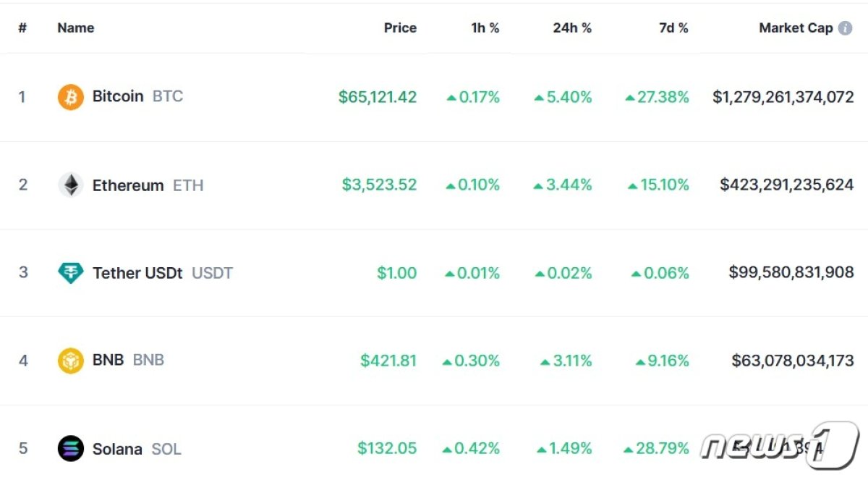
Task: Sort by Price column header
Action: (400, 28)
